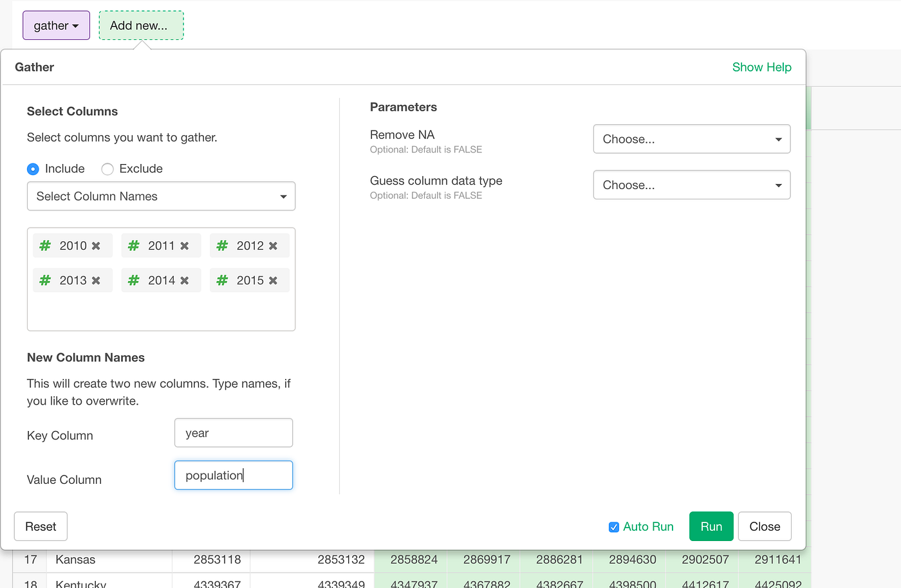The image size is (901, 588).
Task: Run the Gather transformation
Action: point(711,526)
